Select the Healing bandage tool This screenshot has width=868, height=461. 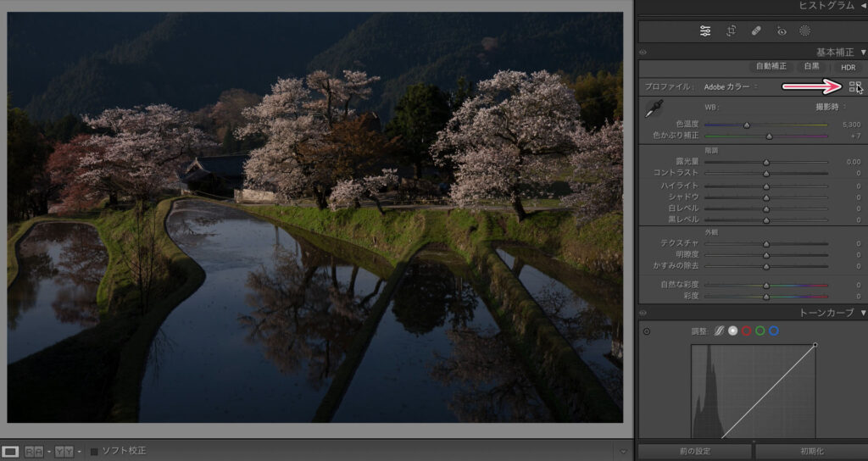[756, 31]
